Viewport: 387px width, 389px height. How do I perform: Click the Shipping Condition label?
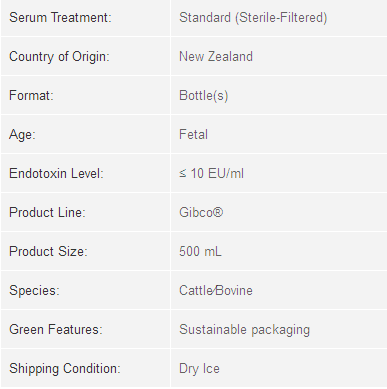65,369
